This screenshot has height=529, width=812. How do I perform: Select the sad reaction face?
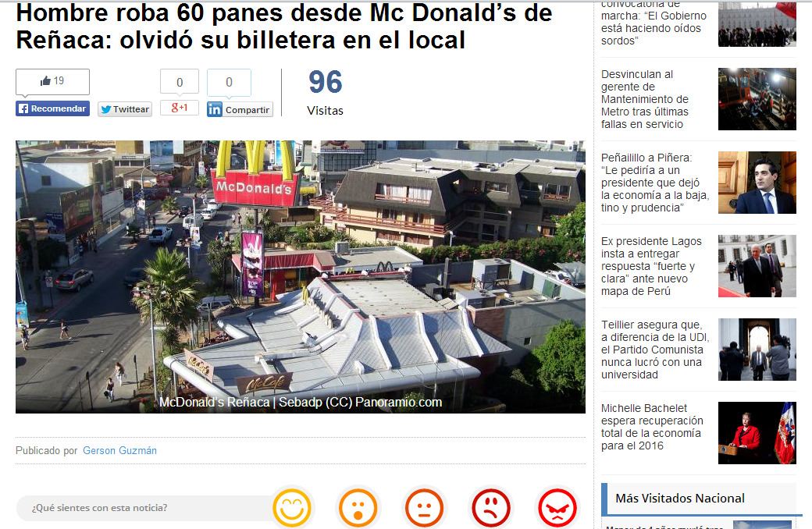491,508
